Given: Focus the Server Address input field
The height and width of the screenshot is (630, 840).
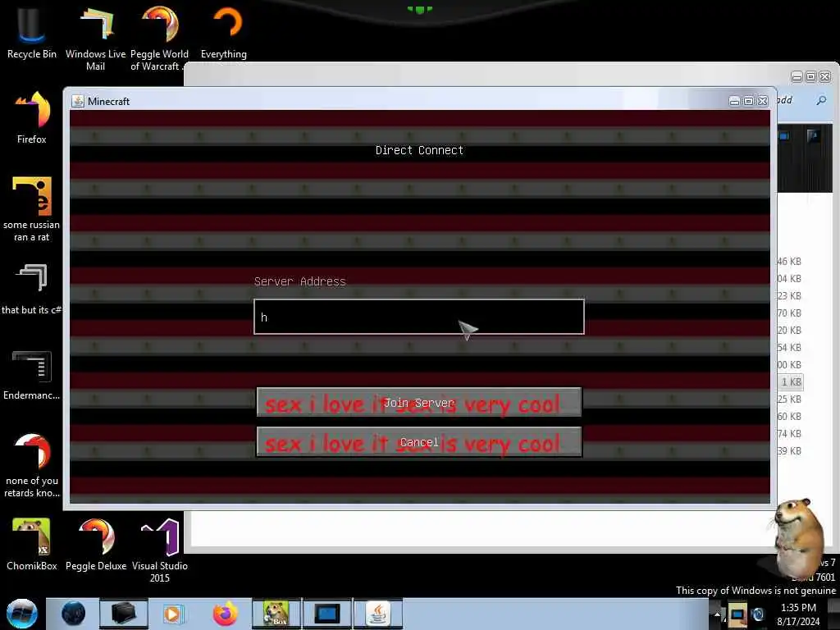Looking at the screenshot, I should click(419, 317).
